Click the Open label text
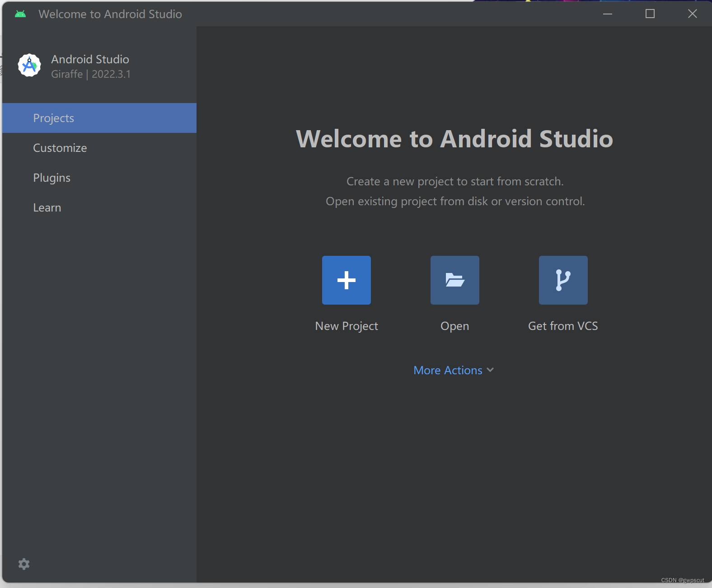 point(455,326)
